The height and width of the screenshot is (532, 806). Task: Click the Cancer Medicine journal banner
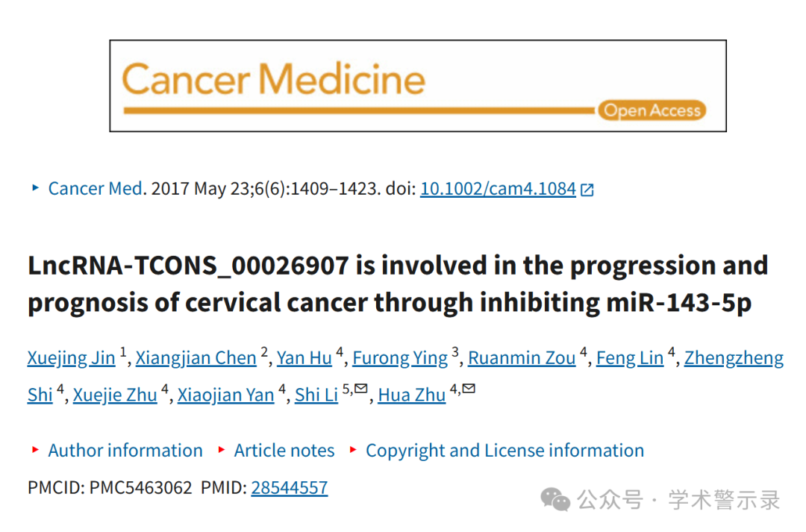tap(418, 86)
